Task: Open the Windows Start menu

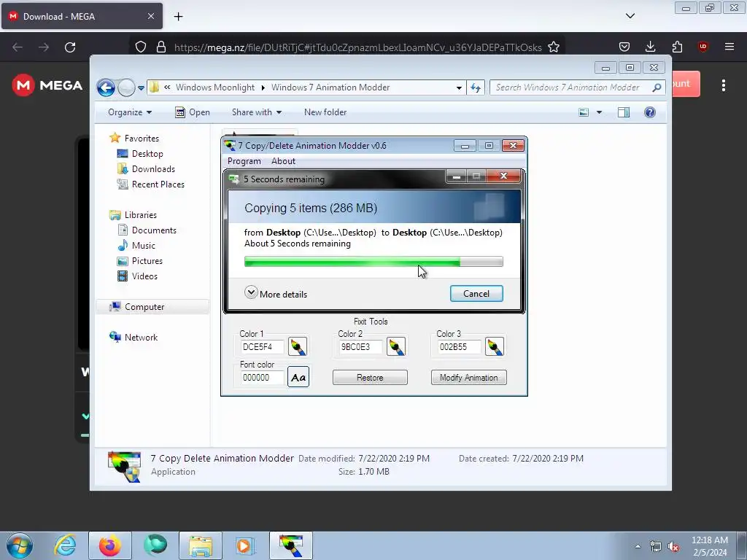Action: tap(20, 545)
